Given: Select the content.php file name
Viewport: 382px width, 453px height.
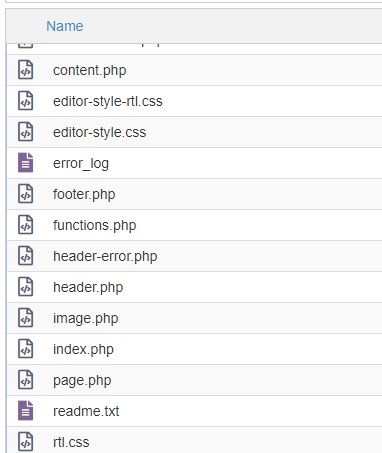Looking at the screenshot, I should click(90, 70).
